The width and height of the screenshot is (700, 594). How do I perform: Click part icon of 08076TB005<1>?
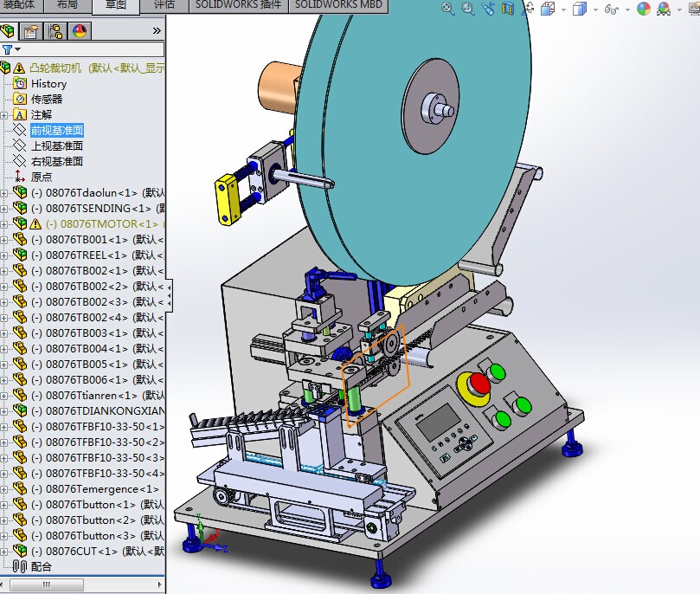tap(20, 364)
